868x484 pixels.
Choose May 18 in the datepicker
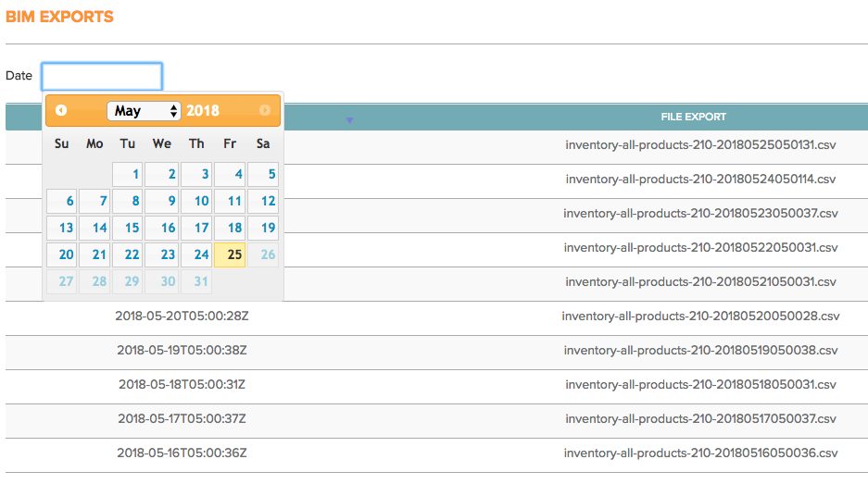click(230, 228)
